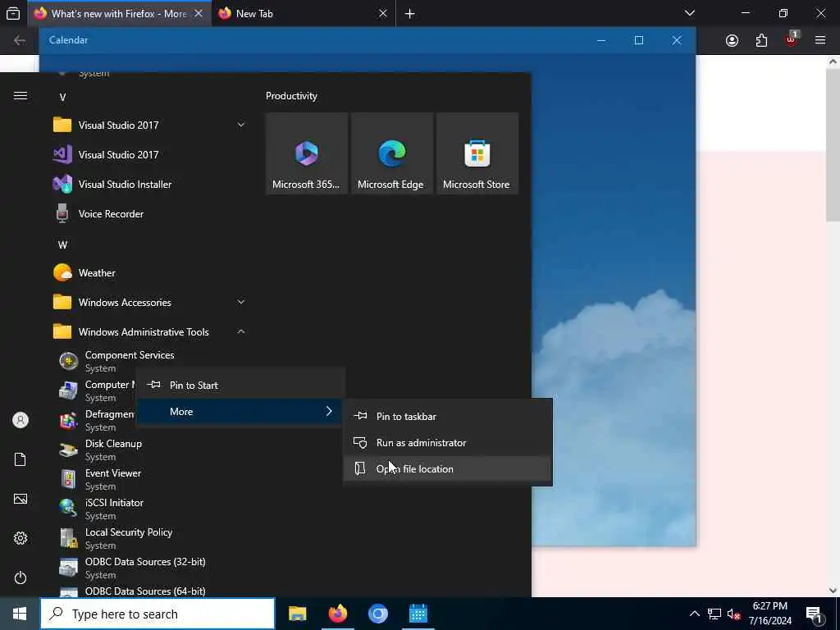This screenshot has height=630, width=840.
Task: Choose Open file location
Action: (x=447, y=468)
